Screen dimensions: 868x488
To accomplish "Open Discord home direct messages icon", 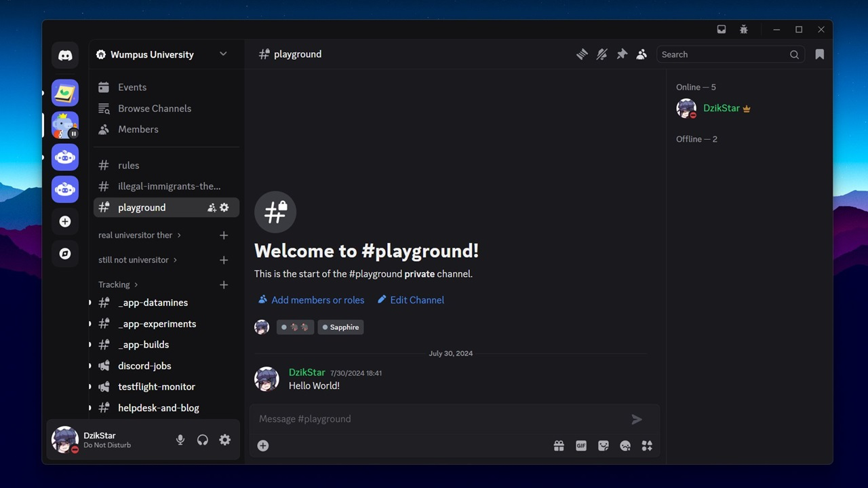I will [x=65, y=56].
